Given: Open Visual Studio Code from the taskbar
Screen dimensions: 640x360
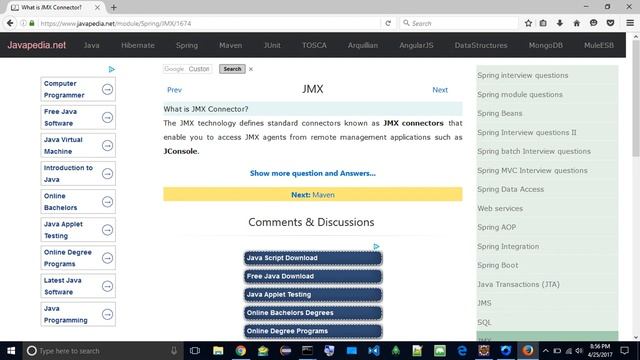Looking at the screenshot, I should click(x=373, y=351).
